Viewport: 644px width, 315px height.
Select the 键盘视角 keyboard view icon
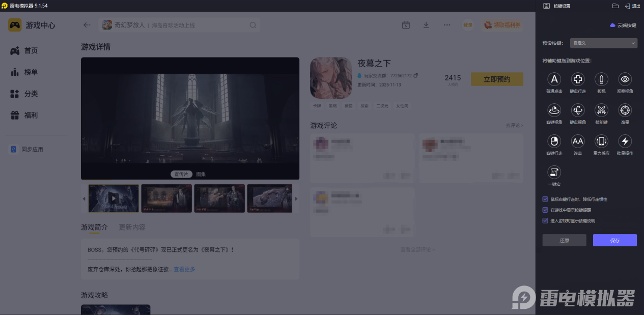pyautogui.click(x=578, y=110)
